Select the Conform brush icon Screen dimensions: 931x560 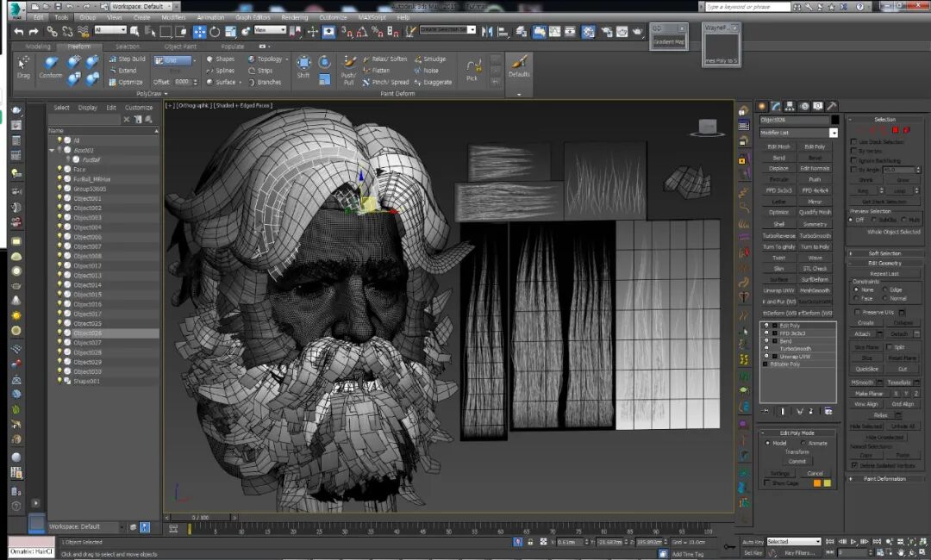[x=51, y=67]
